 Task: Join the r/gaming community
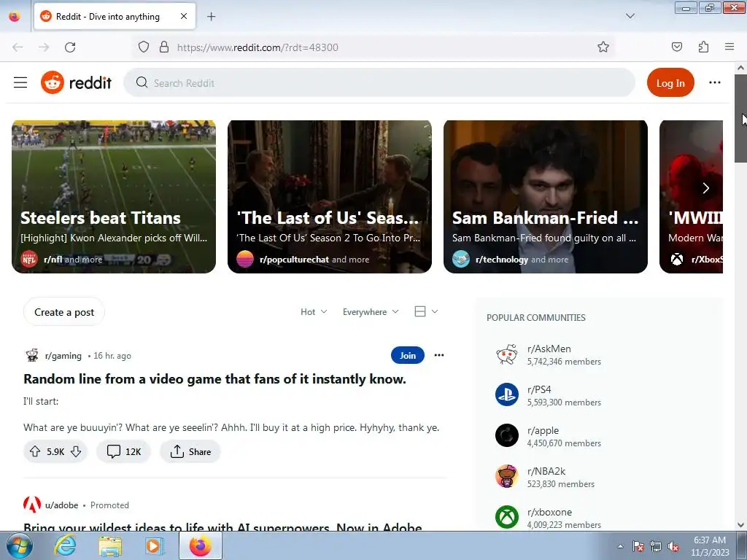(x=407, y=355)
